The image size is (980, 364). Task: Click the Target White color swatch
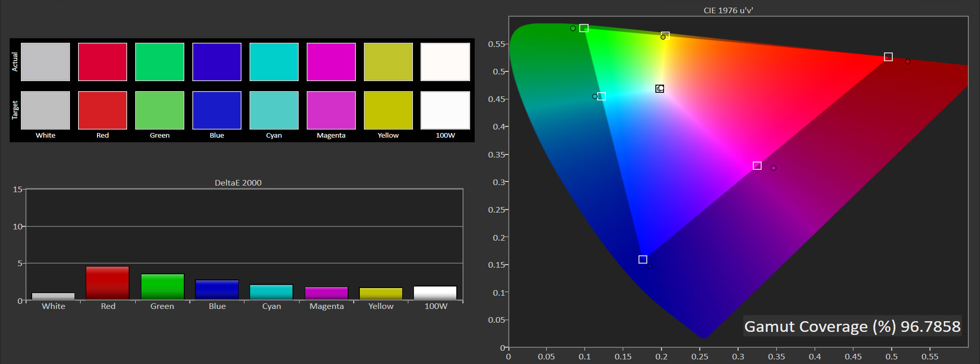[45, 110]
